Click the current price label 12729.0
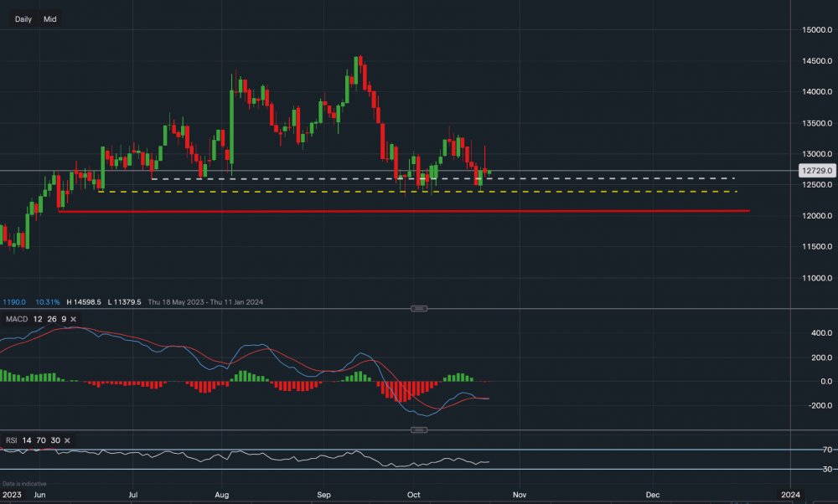This screenshot has height=504, width=838. (815, 170)
